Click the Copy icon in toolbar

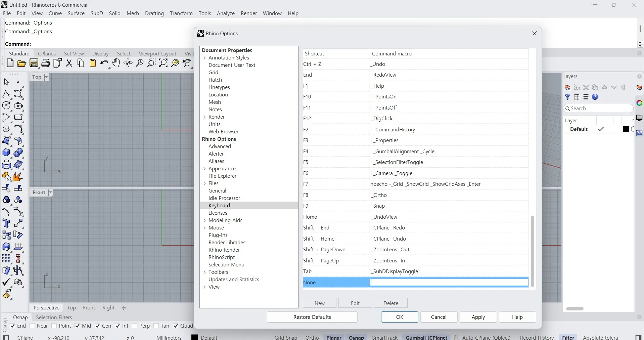(81, 63)
